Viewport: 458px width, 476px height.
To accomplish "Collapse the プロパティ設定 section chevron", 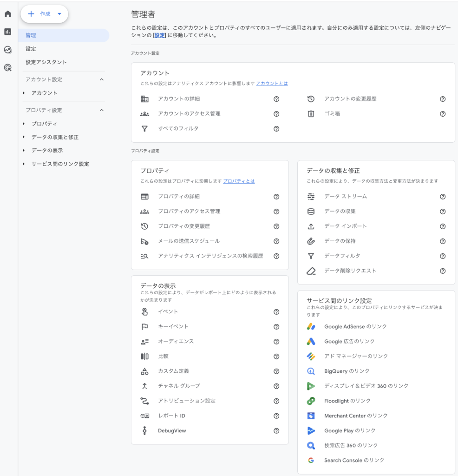I will 101,110.
